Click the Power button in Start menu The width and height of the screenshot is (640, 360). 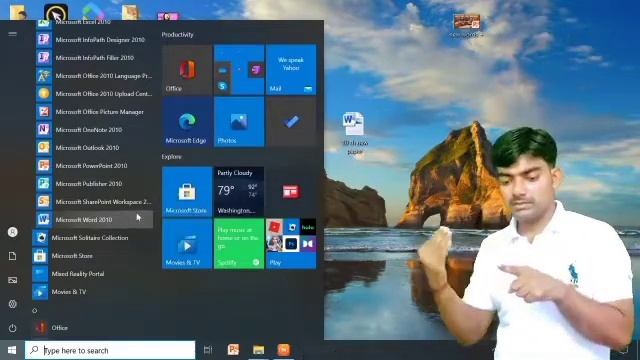coord(13,328)
